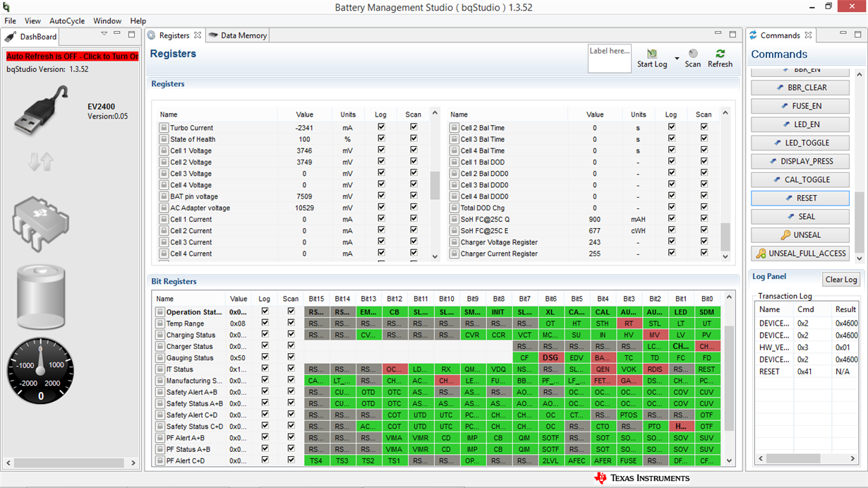Click the green CB bit in Operation Status
Screen dimensions: 868x488
[394, 312]
